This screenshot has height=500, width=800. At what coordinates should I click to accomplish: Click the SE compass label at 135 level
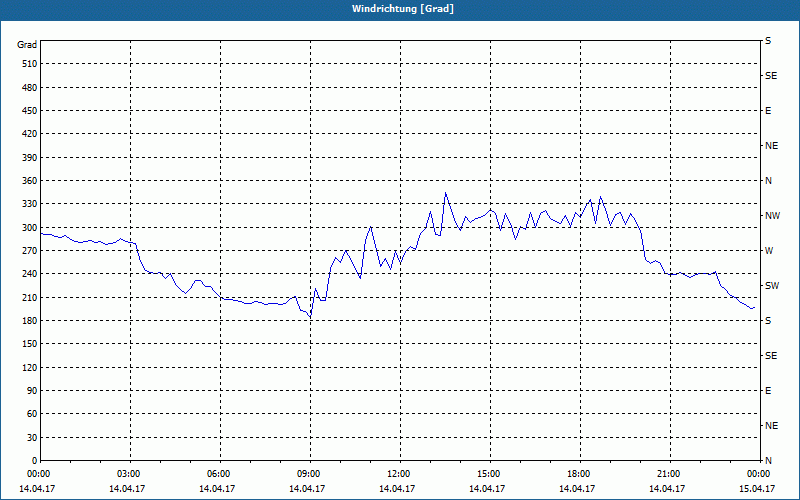pyautogui.click(x=771, y=356)
